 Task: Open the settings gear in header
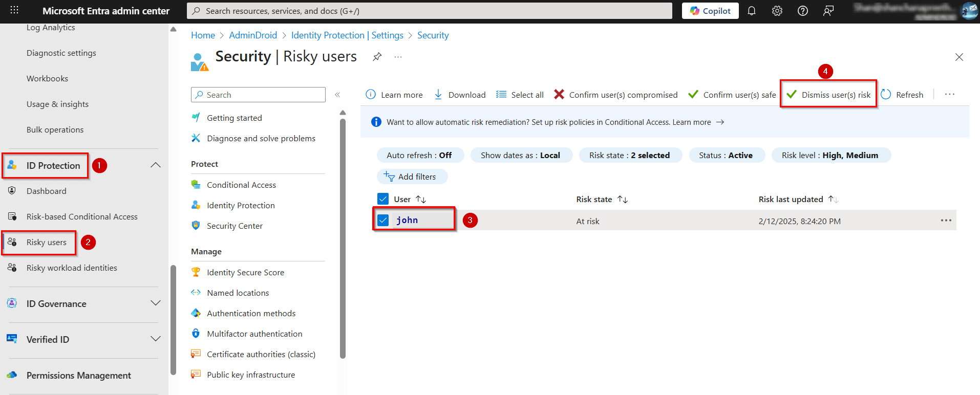tap(777, 11)
